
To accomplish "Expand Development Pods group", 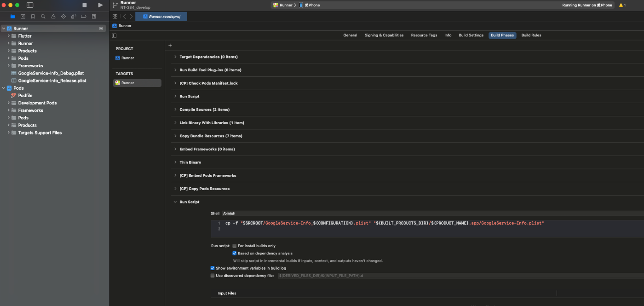I will tap(8, 103).
